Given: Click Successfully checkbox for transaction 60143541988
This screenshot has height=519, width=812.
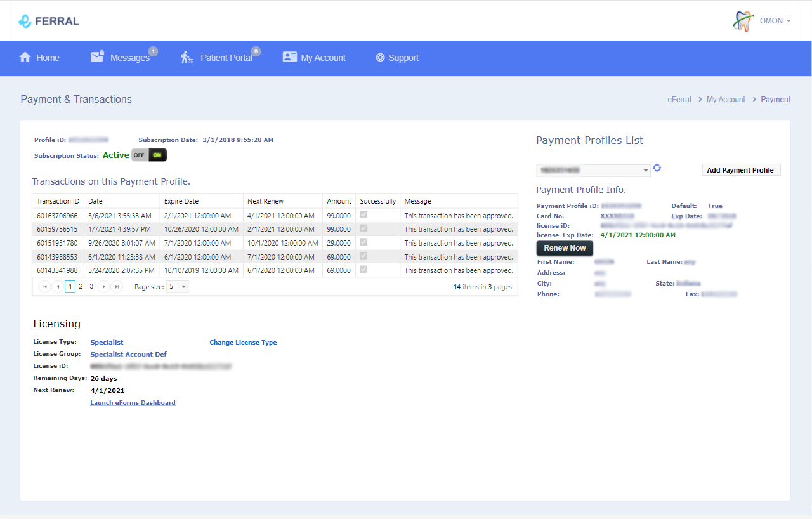Looking at the screenshot, I should coord(363,270).
